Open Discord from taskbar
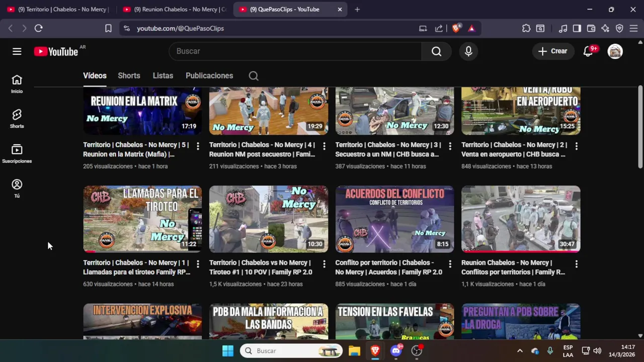Viewport: 644px width, 362px height. [396, 351]
